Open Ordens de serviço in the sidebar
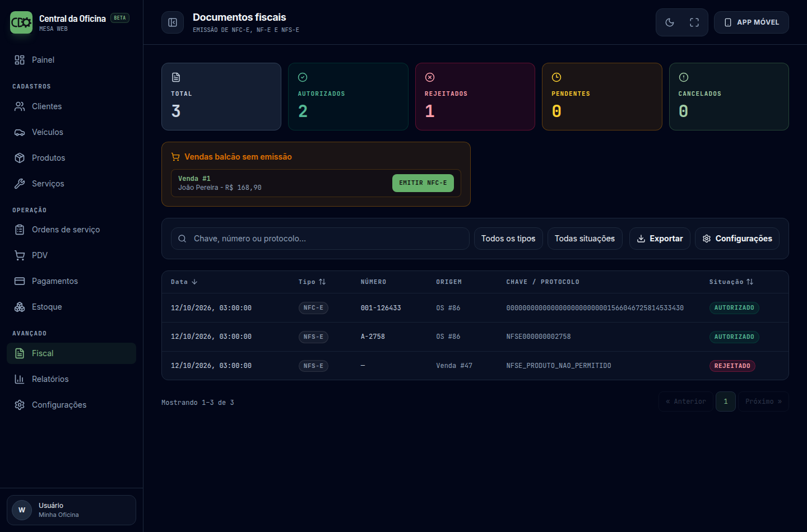 tap(71, 230)
